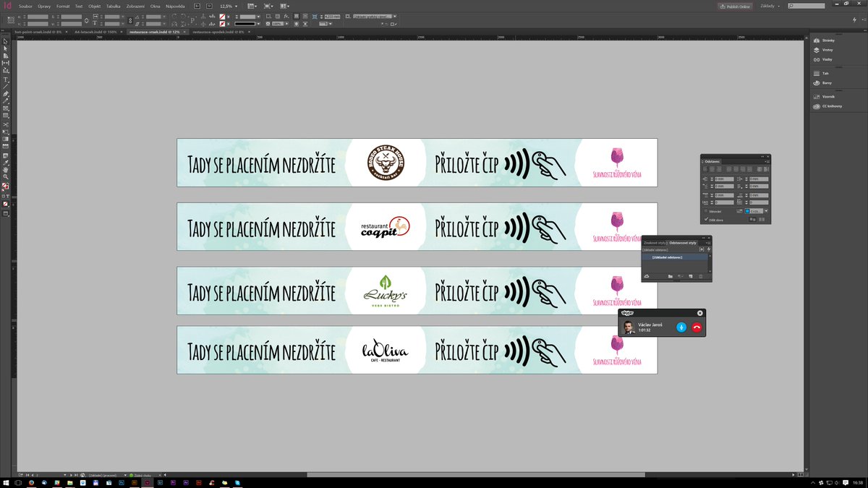Activate the Type tool

(5, 80)
